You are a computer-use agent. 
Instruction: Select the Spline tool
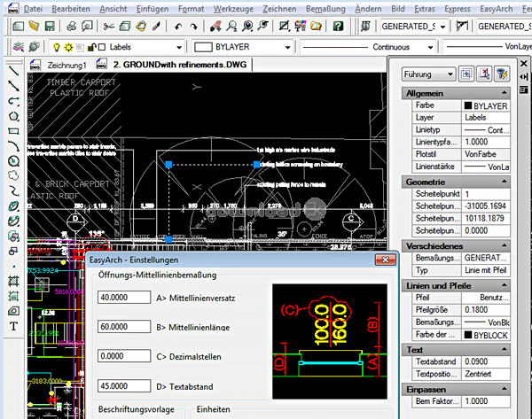click(13, 190)
